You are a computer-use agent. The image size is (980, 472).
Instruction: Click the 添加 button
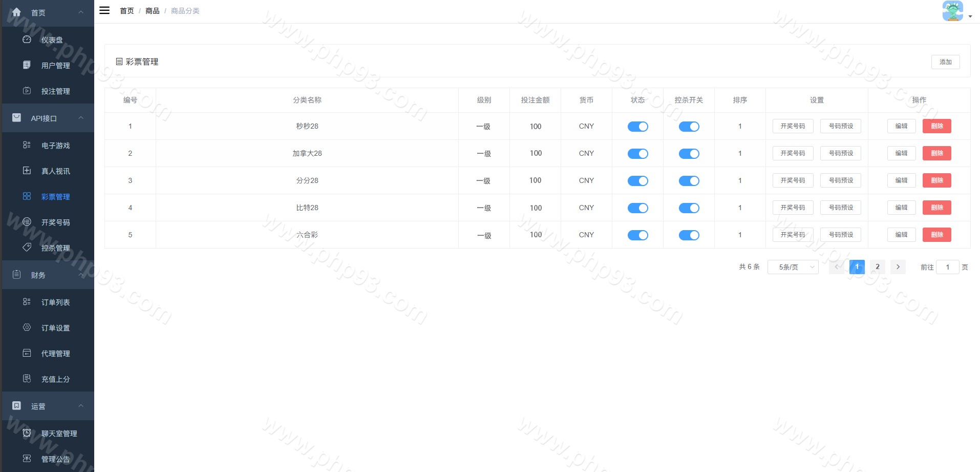tap(945, 62)
